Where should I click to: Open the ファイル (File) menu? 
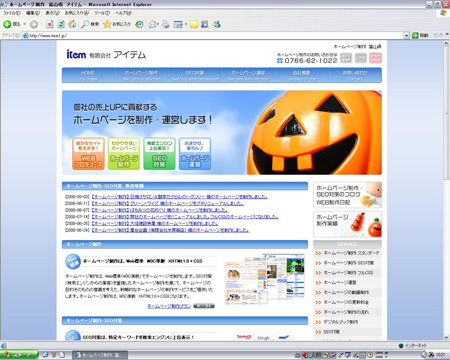tap(12, 13)
